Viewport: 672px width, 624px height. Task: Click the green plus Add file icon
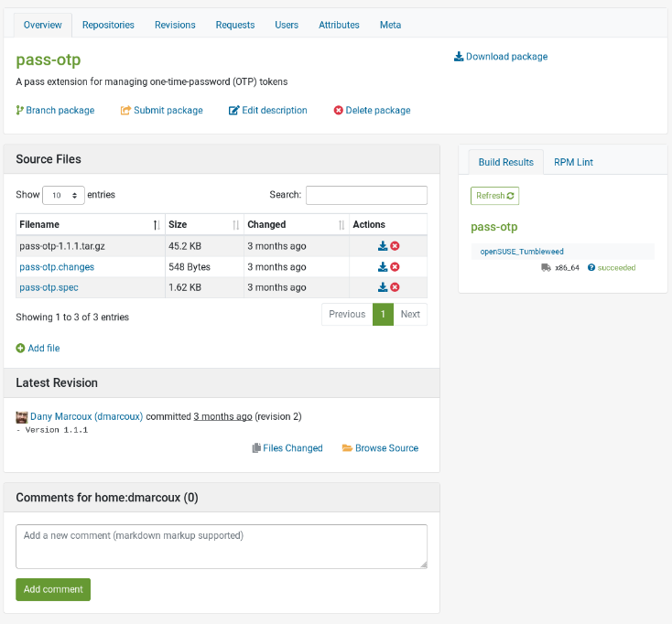pos(20,349)
